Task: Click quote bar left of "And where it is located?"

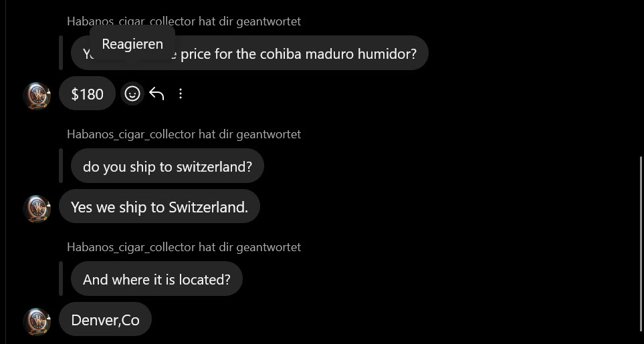Action: [x=61, y=279]
